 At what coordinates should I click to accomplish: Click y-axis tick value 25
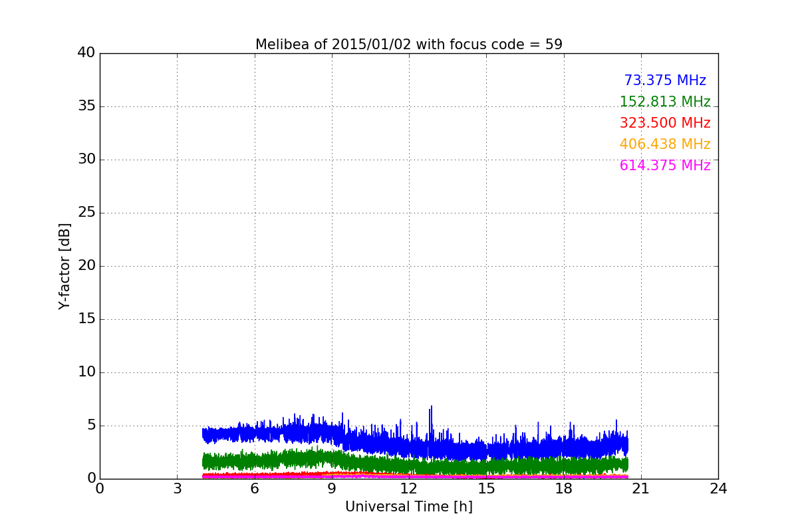(x=86, y=213)
